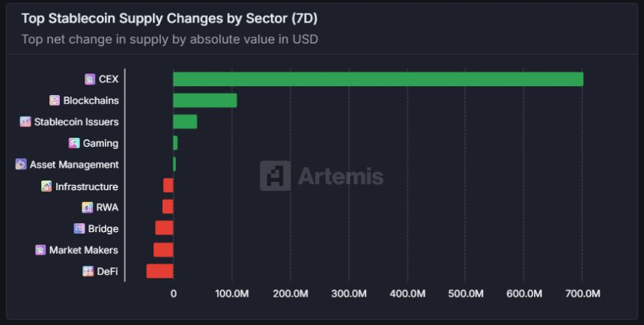This screenshot has width=644, height=325.
Task: Click the CEX sector icon
Action: [90, 79]
